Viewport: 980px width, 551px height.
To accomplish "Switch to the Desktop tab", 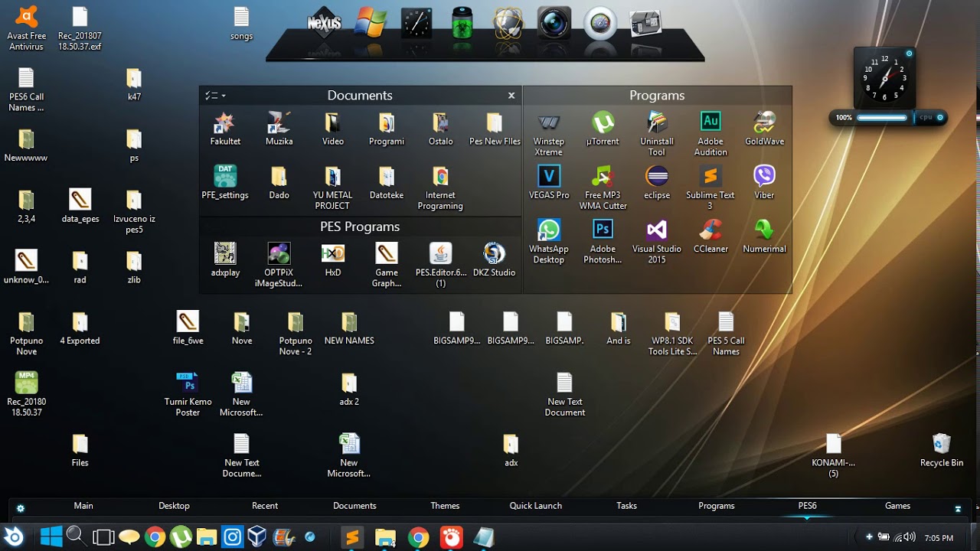I will click(x=174, y=506).
